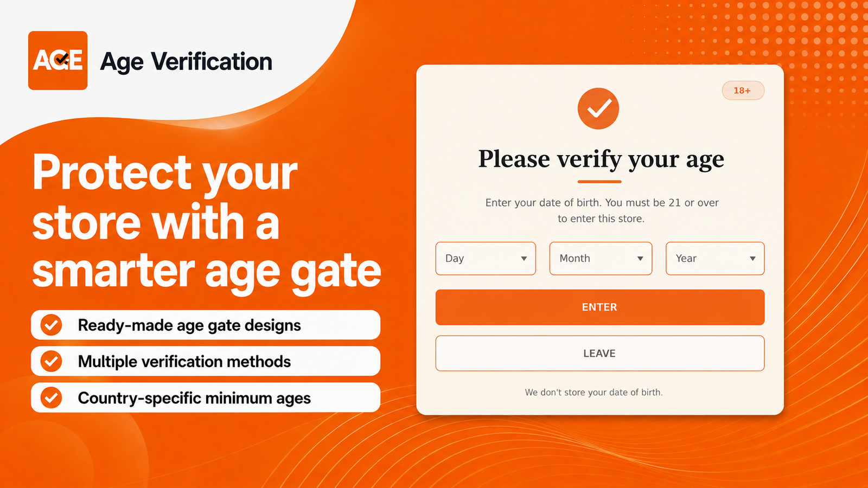Select the Ready-made age gate designs pill
The width and height of the screenshot is (868, 488).
206,325
